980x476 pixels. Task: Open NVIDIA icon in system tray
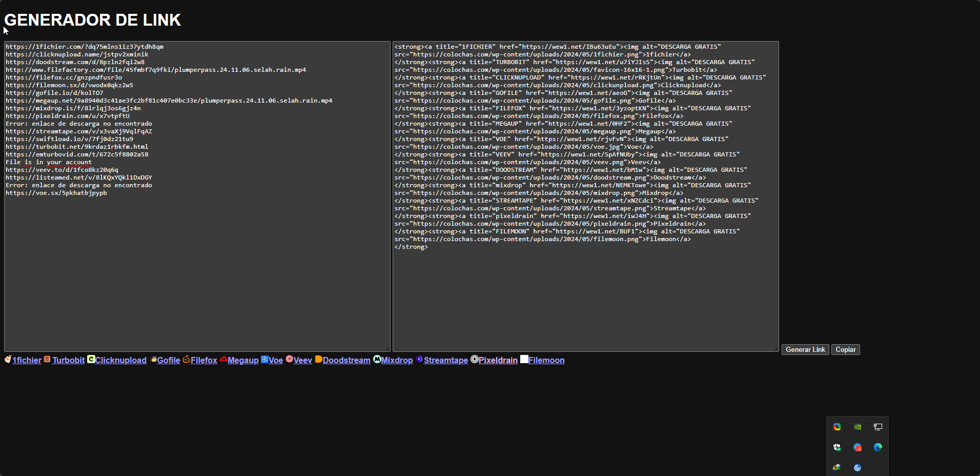pos(857,427)
